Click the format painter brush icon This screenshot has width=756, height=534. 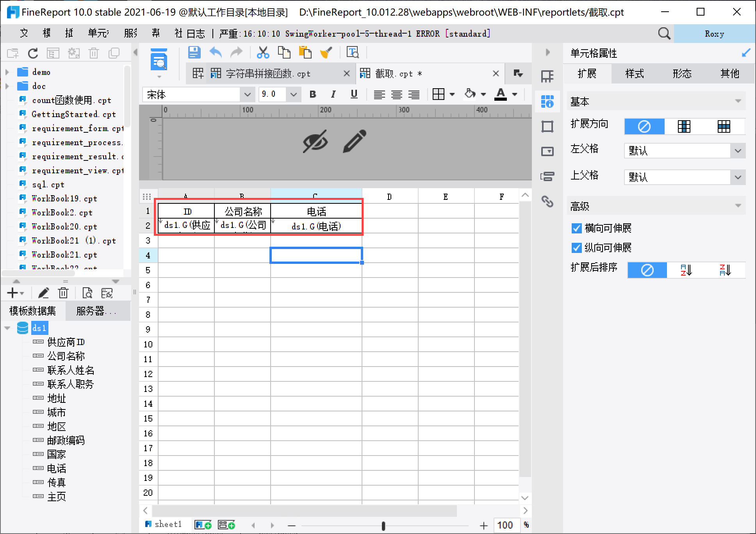tap(326, 52)
